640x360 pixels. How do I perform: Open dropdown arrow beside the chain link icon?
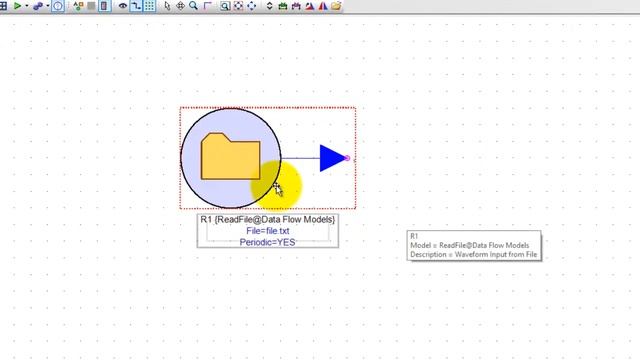coord(48,6)
